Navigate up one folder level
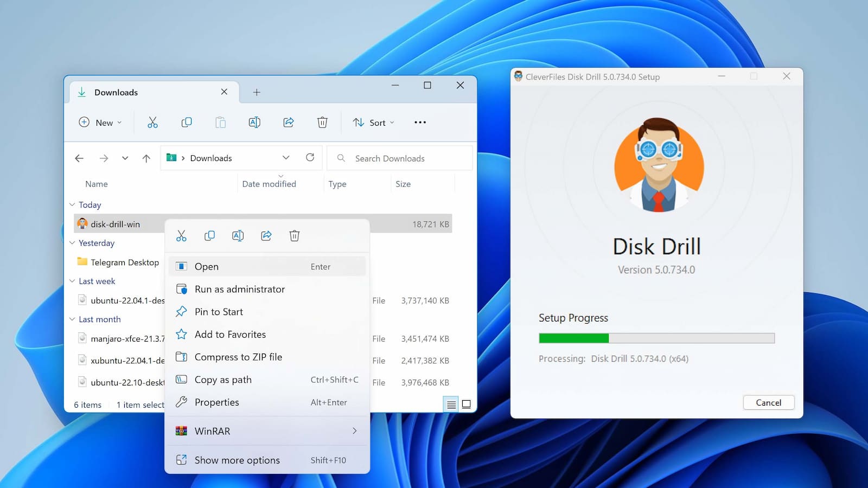This screenshot has height=488, width=868. tap(146, 158)
